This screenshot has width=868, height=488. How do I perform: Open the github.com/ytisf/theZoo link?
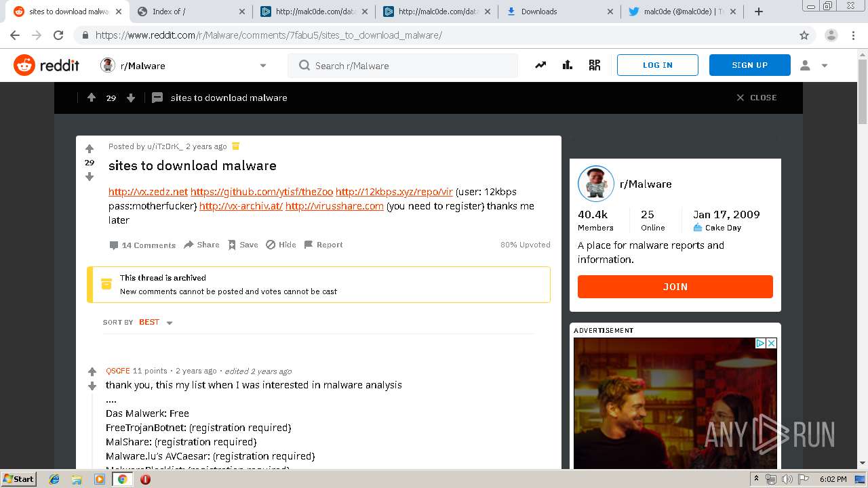pos(262,192)
